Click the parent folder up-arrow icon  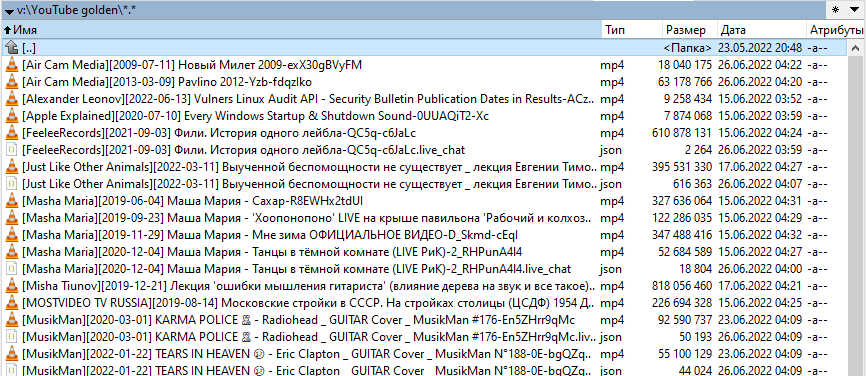11,48
